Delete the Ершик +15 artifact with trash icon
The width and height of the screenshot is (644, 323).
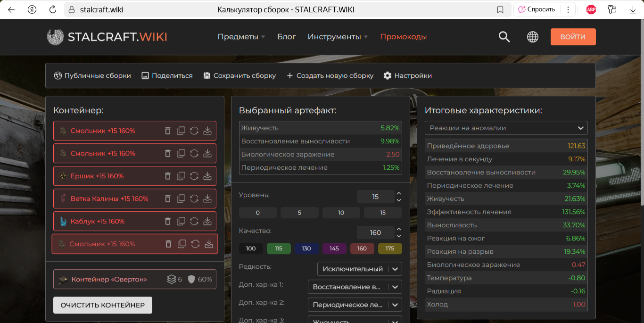coord(168,176)
